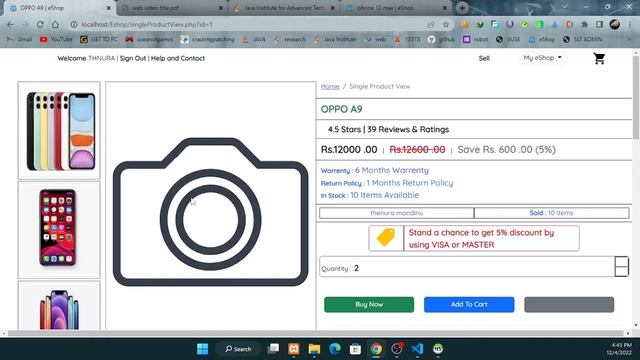Open File Explorer from the taskbar

[x=314, y=349]
